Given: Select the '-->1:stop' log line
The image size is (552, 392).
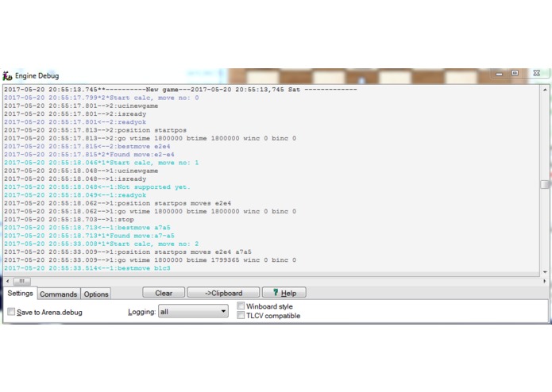Looking at the screenshot, I should point(69,219).
